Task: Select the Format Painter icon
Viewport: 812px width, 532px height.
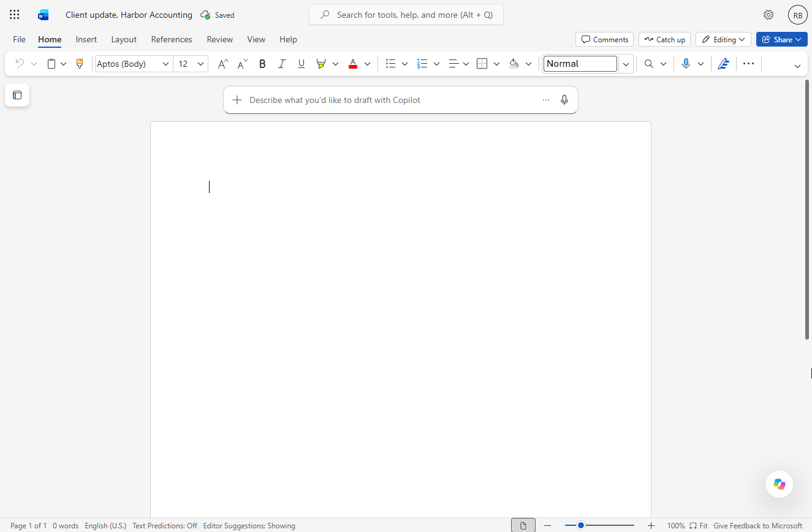Action: (79, 64)
